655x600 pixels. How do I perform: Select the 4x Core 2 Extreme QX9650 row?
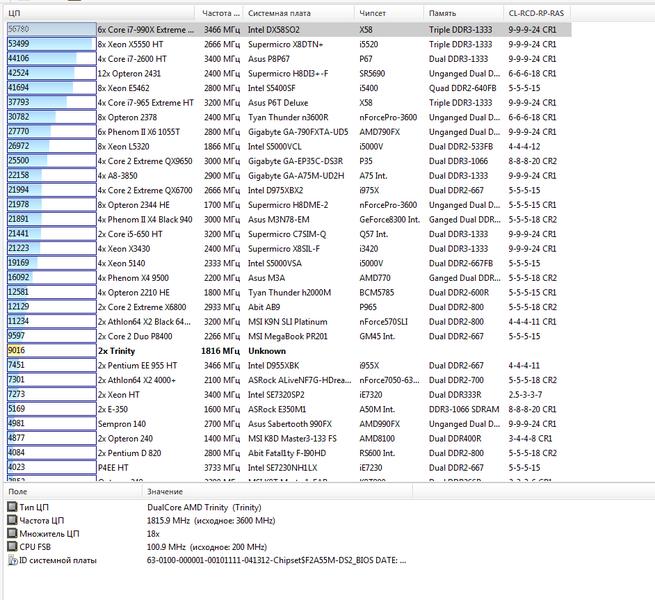click(x=289, y=161)
